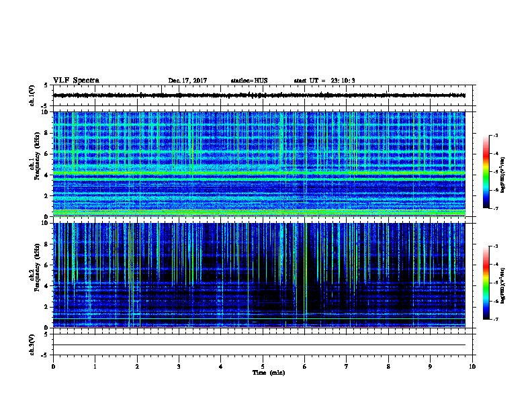Click time axis tick label '1'

pos(95,367)
